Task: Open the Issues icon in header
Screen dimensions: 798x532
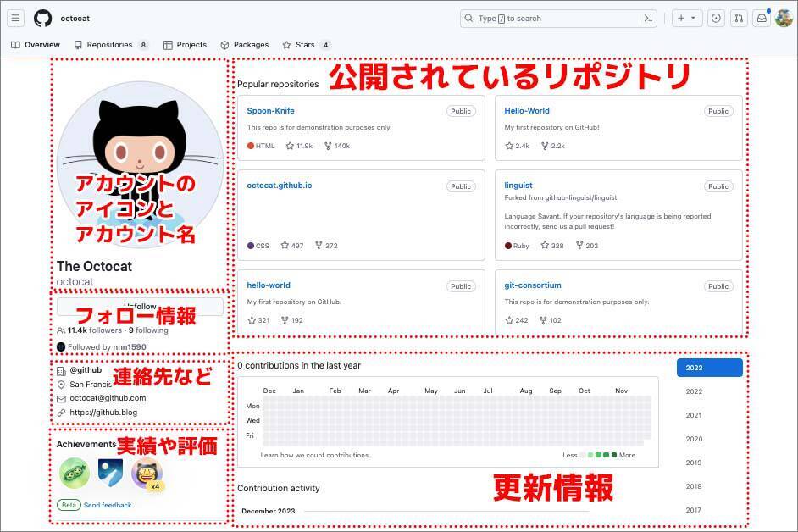Action: pos(716,18)
